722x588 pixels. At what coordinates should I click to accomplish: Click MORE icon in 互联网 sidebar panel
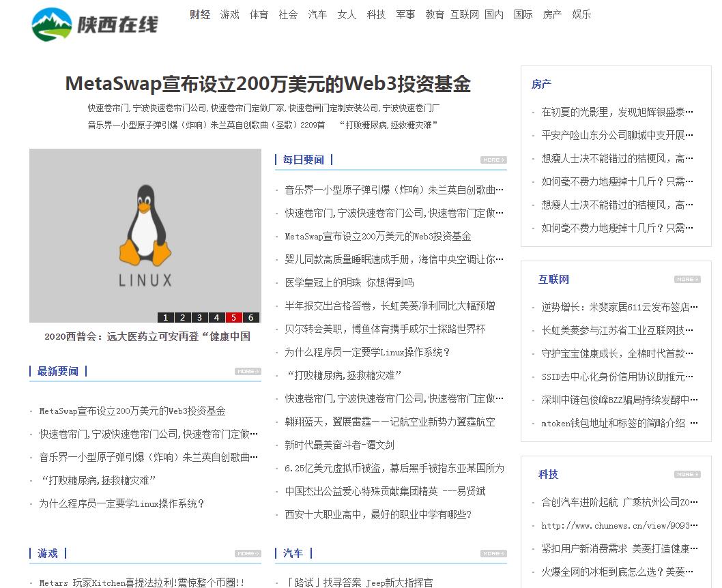pos(687,279)
